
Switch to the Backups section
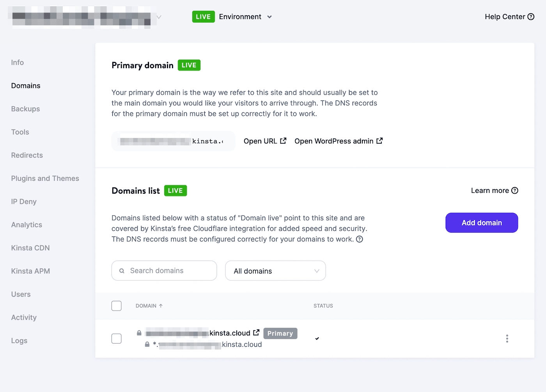(x=25, y=109)
